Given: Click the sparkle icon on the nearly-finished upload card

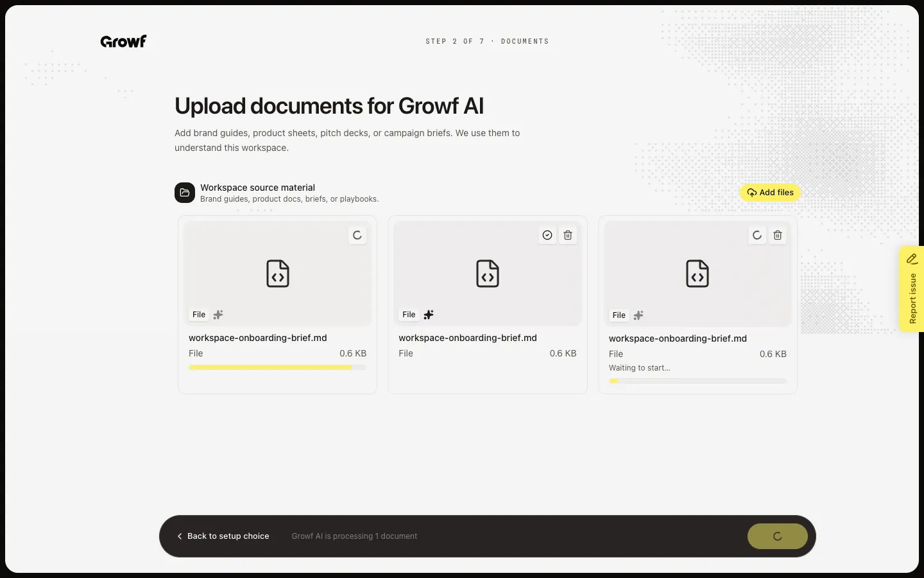Looking at the screenshot, I should pyautogui.click(x=218, y=315).
